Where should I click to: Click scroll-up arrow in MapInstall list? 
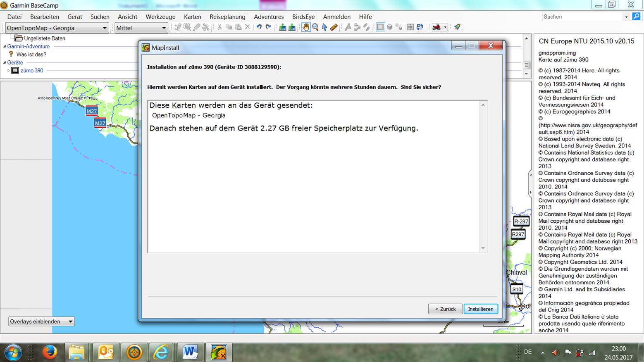(483, 105)
